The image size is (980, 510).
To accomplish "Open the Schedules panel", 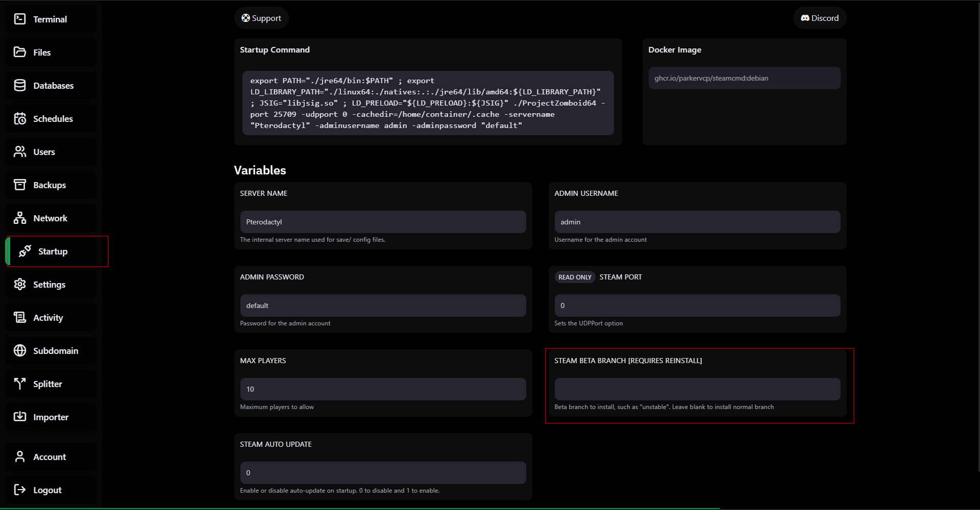I will (x=50, y=118).
